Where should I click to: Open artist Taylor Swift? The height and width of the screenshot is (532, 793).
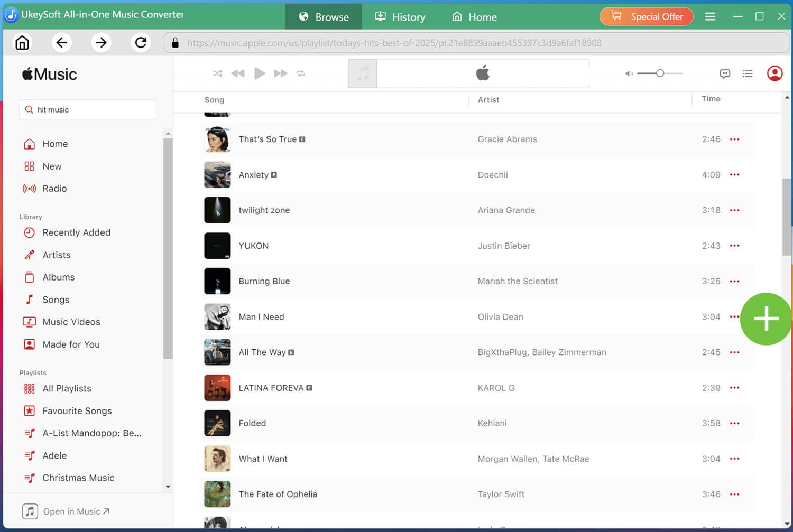point(501,494)
